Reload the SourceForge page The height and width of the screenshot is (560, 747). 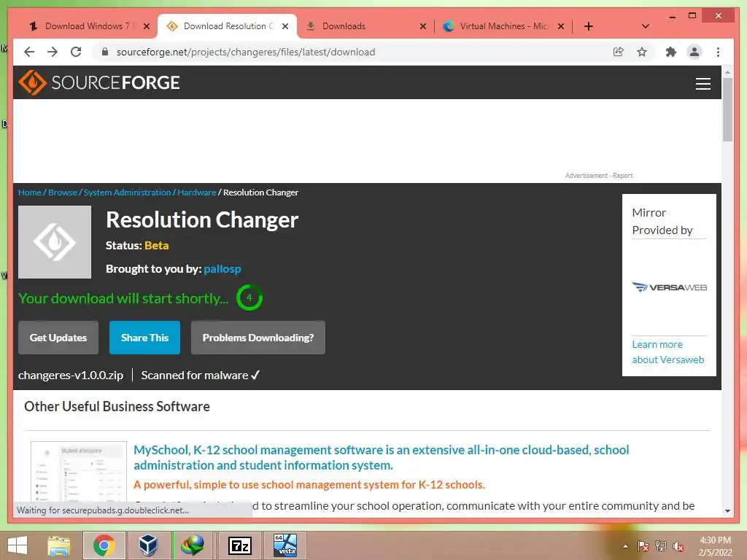tap(76, 52)
